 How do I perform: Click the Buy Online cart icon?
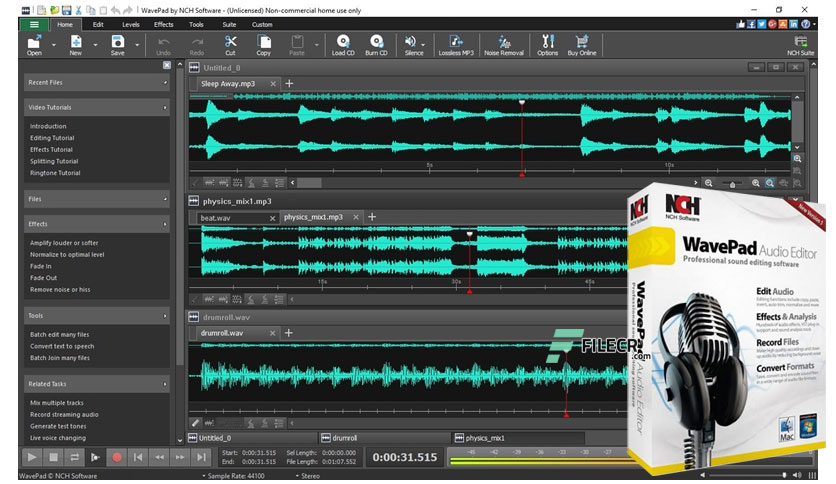pyautogui.click(x=581, y=42)
